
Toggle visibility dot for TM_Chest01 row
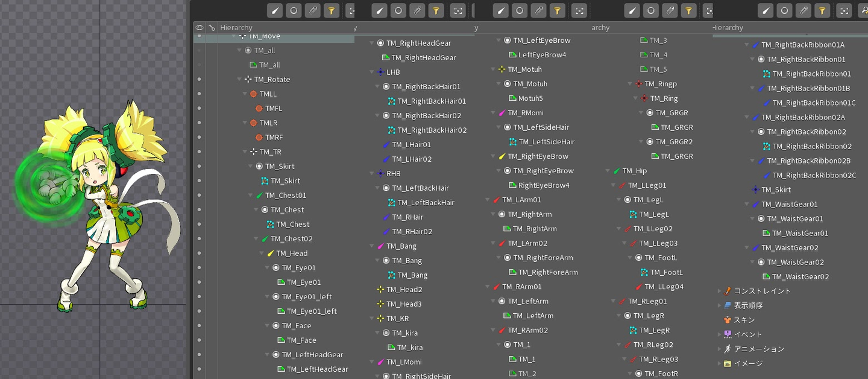point(199,196)
